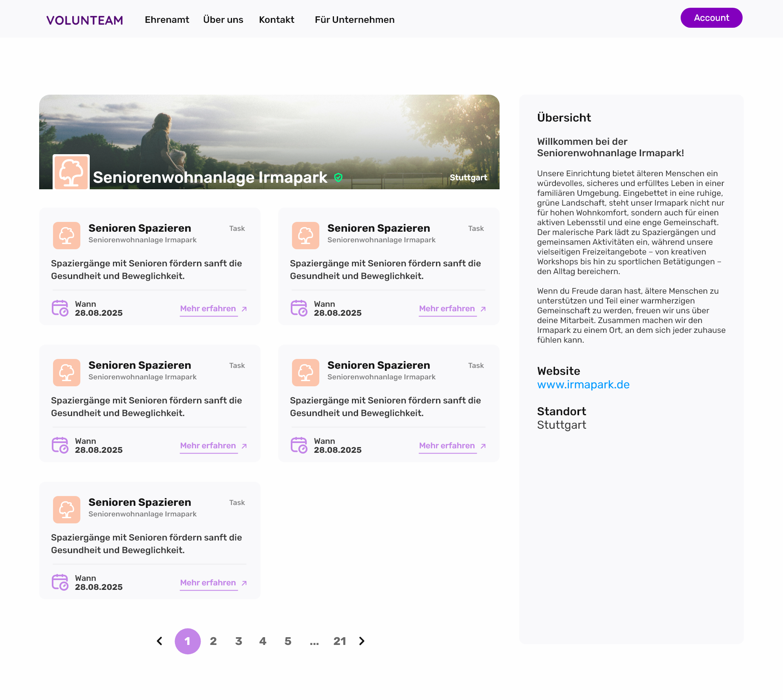Click the tree icon on the middle-right task card

point(305,372)
